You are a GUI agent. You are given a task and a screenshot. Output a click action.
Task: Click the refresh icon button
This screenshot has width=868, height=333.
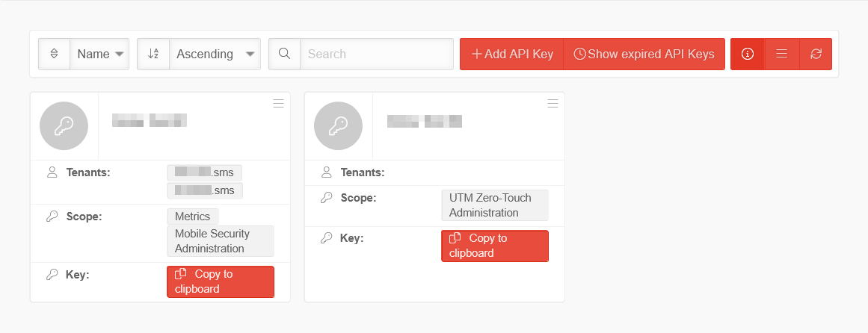point(816,54)
